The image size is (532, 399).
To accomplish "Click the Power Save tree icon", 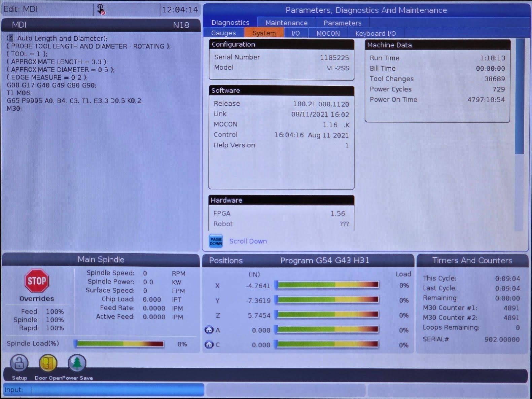I will [77, 363].
